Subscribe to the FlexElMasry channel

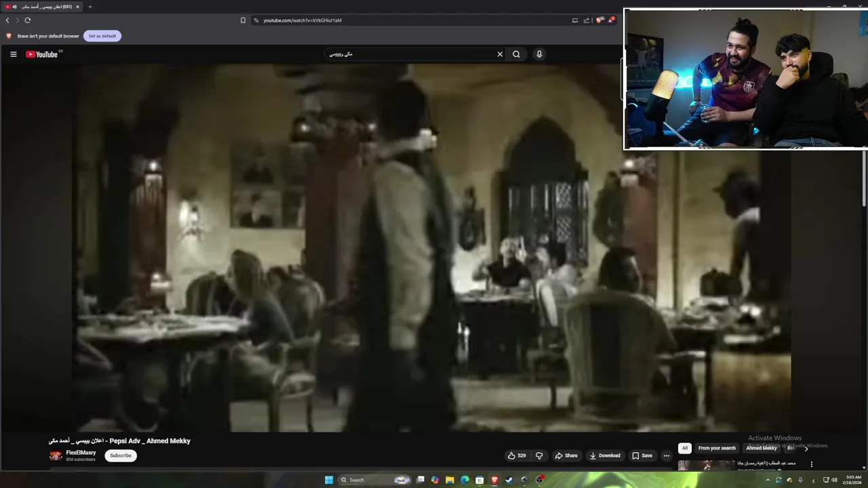[x=121, y=455]
